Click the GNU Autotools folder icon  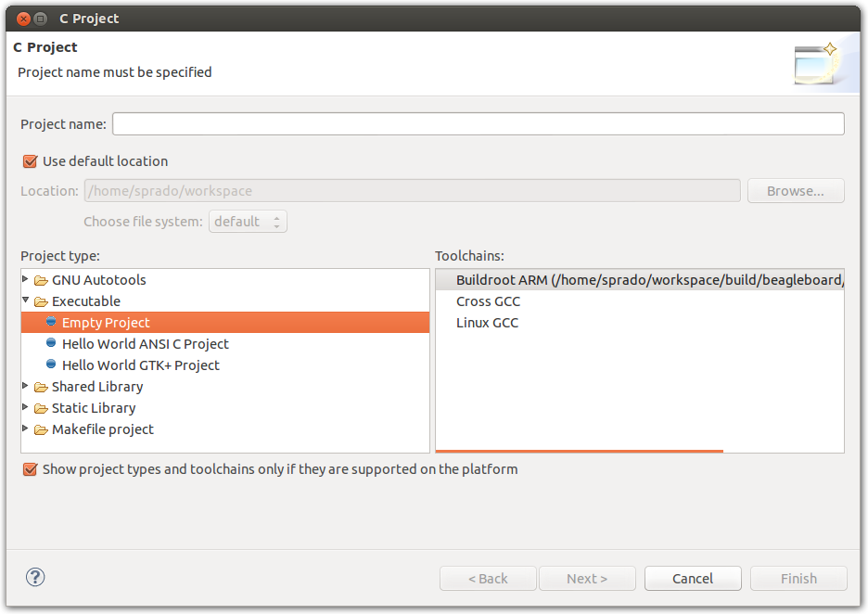click(x=41, y=281)
